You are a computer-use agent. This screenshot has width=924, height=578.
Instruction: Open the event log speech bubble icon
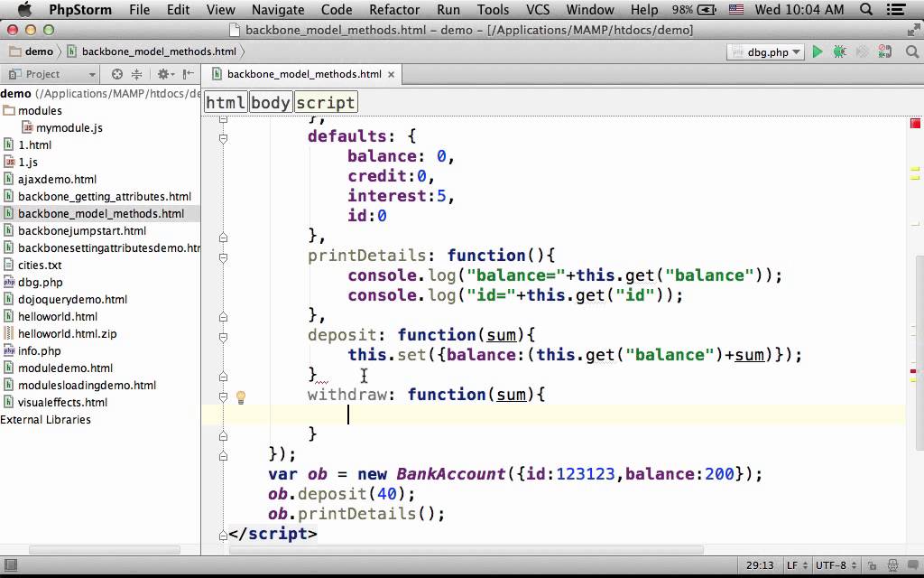coord(913,565)
